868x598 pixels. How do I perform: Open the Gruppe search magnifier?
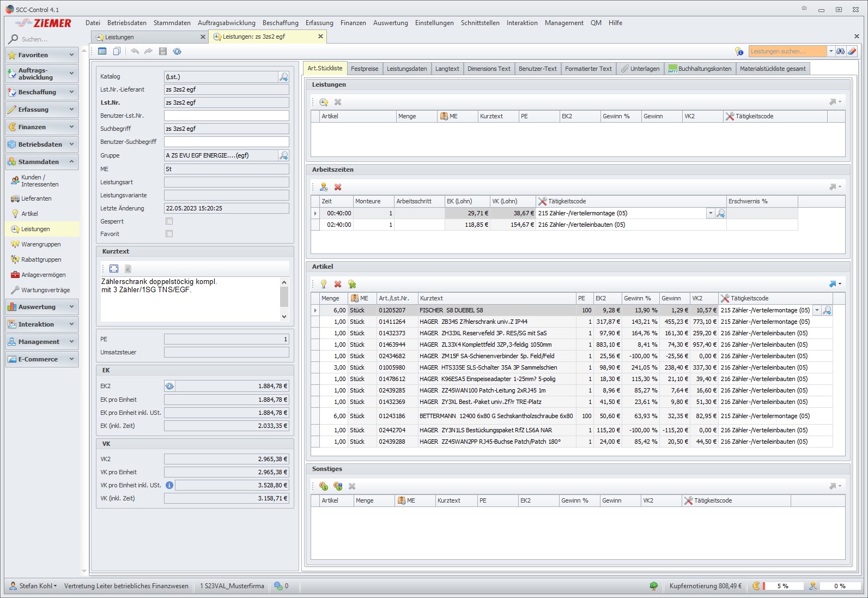pyautogui.click(x=283, y=155)
